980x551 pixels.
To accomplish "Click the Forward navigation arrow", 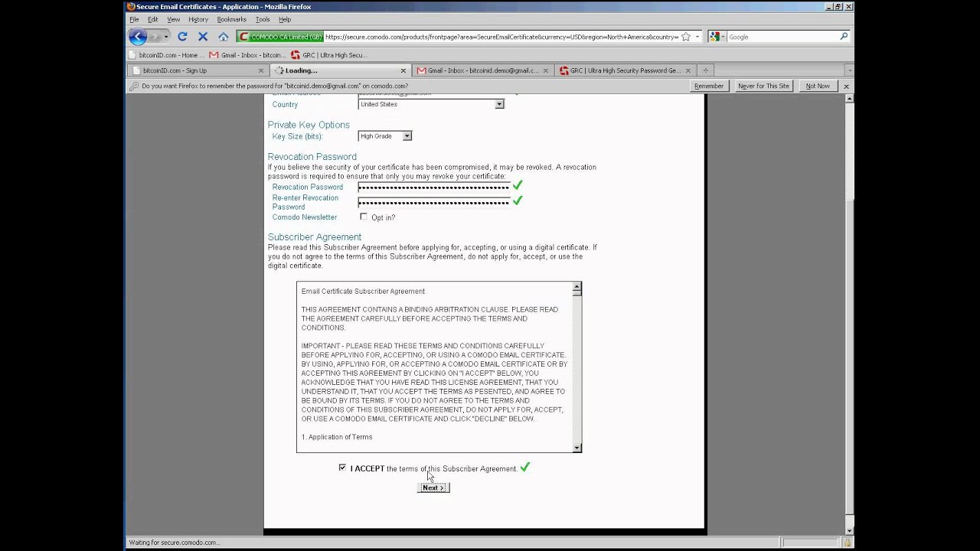I will click(155, 37).
